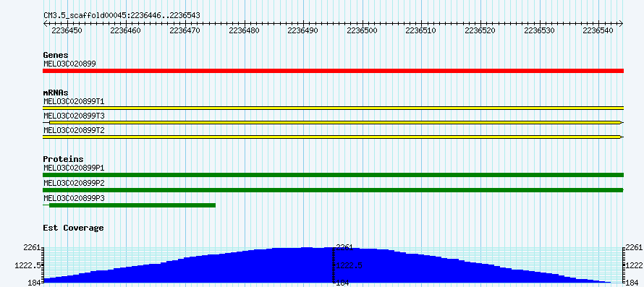Click ruler position 2236480
The height and width of the screenshot is (287, 644).
(245, 30)
